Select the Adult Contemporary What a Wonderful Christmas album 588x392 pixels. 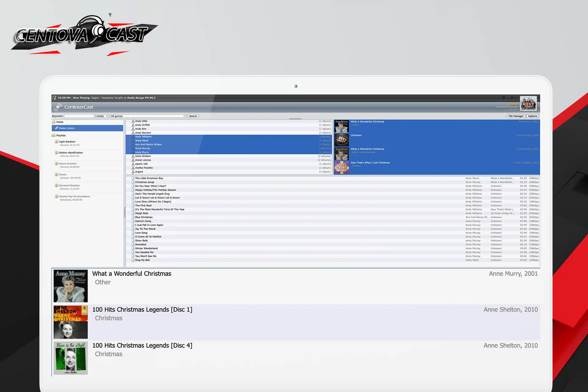coord(437,154)
